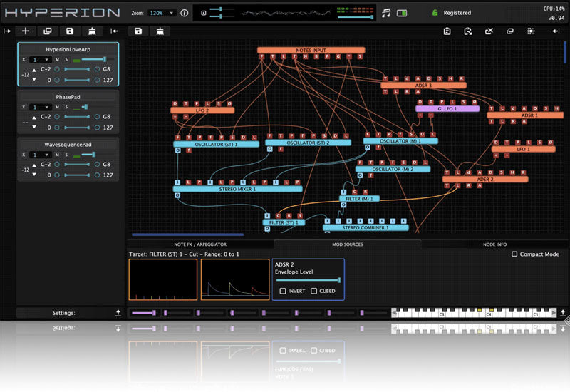Enable the Compact Mode checkbox
570x392 pixels.
tap(514, 254)
